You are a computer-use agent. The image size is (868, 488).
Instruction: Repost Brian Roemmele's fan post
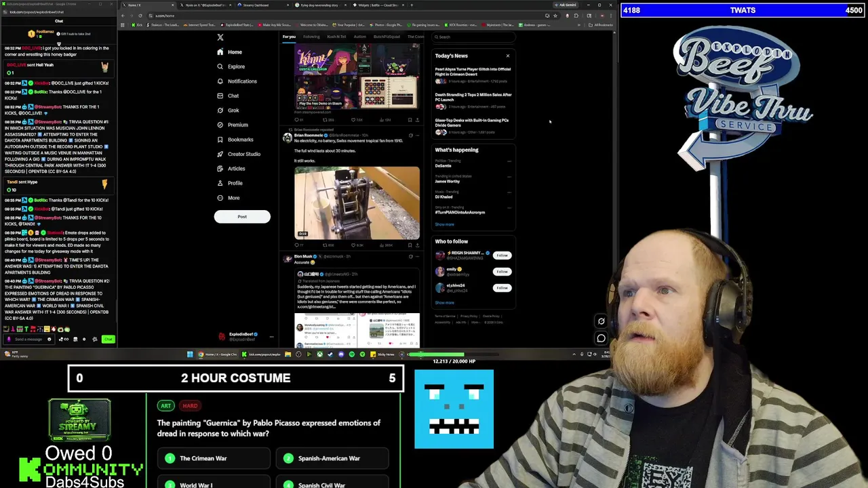pyautogui.click(x=326, y=245)
